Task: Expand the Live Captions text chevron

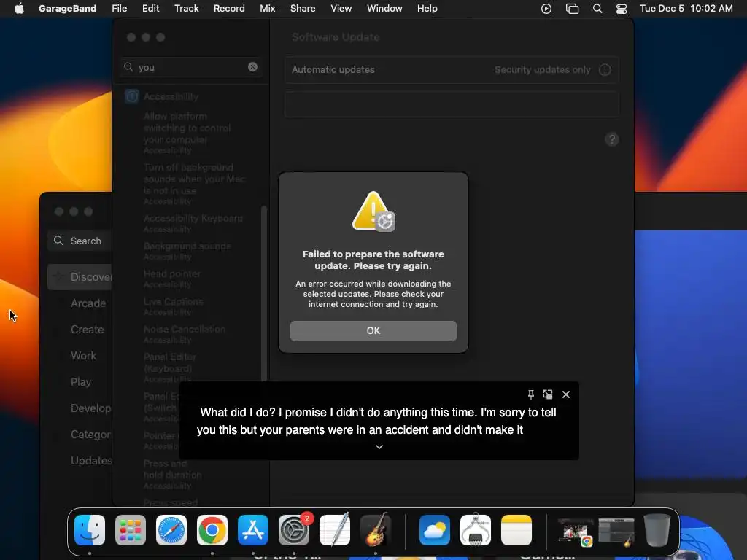Action: pyautogui.click(x=379, y=447)
